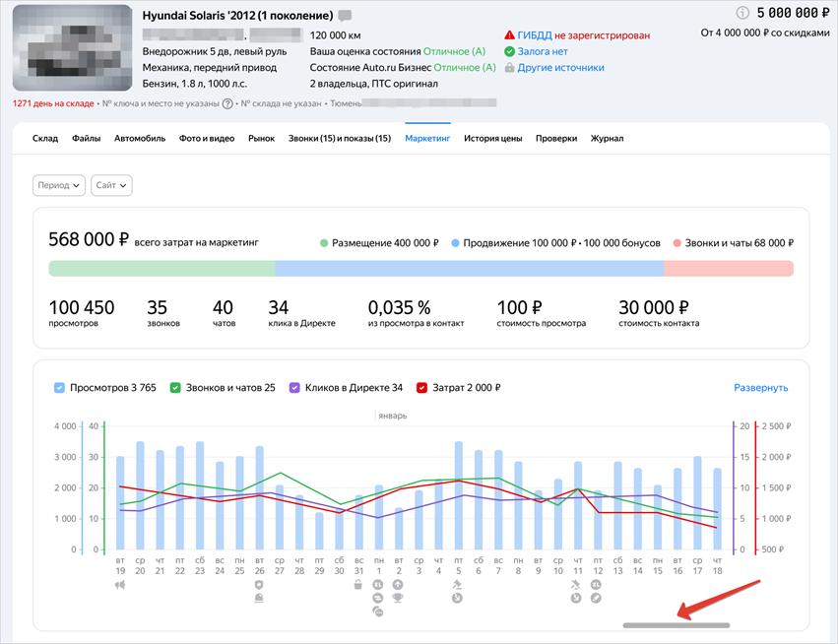Click the green checkmark Залога нет icon
838x644 pixels.
pos(509,51)
